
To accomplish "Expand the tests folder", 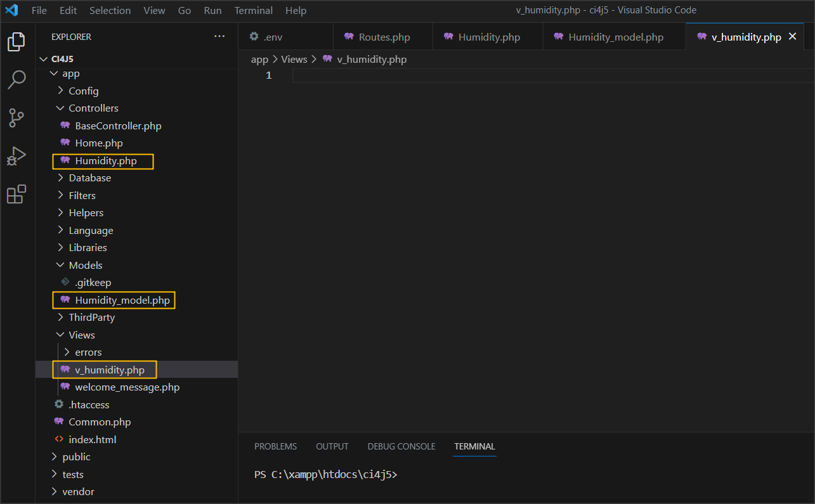I will coord(54,474).
